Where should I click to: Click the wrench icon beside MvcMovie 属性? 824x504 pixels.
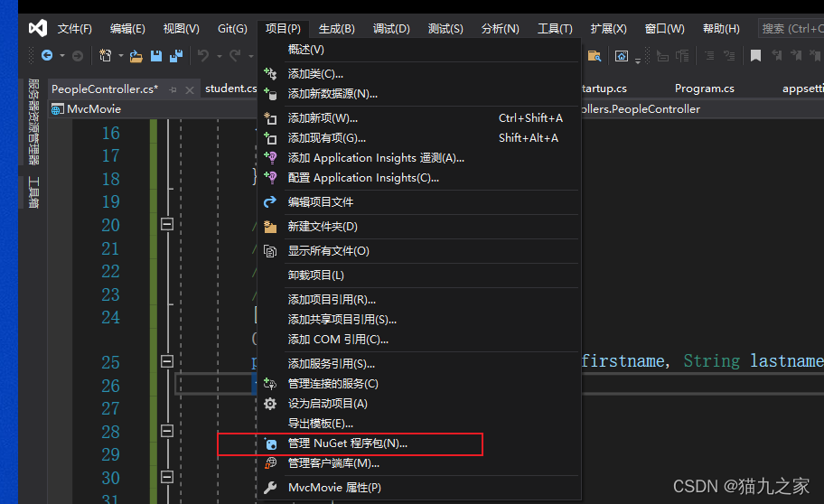[270, 488]
